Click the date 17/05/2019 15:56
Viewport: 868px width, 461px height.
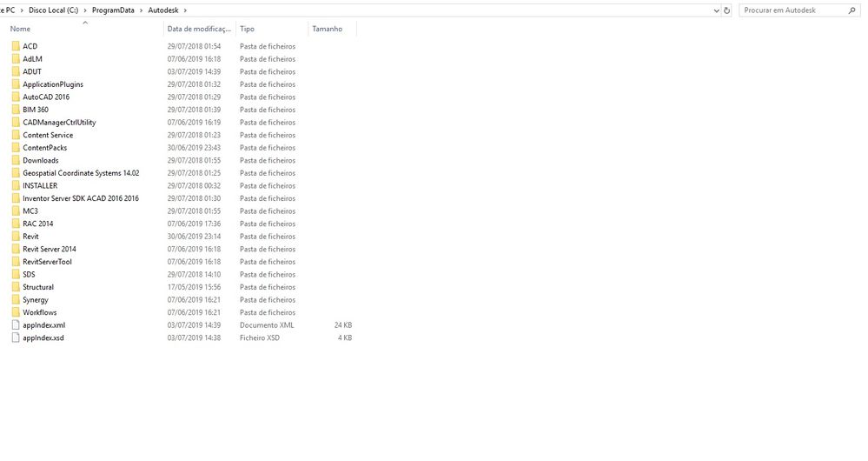194,287
